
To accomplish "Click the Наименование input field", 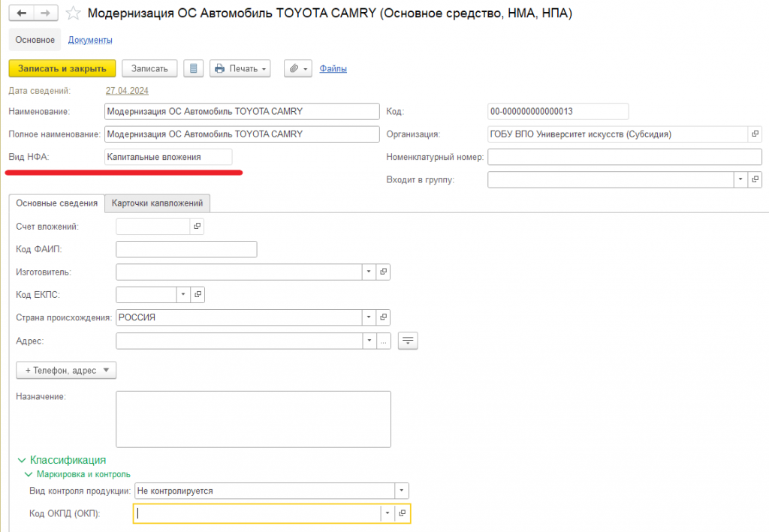I will pos(242,111).
